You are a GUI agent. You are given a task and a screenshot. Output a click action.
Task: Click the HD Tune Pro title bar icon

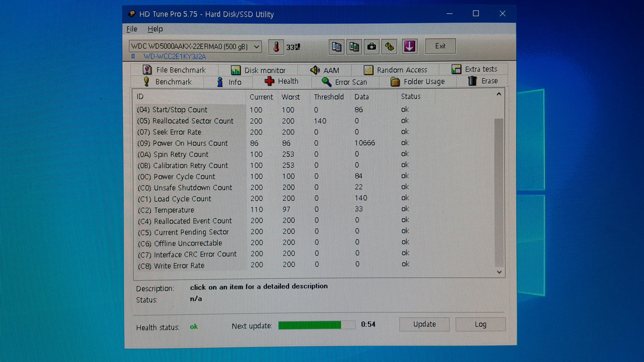[x=132, y=14]
